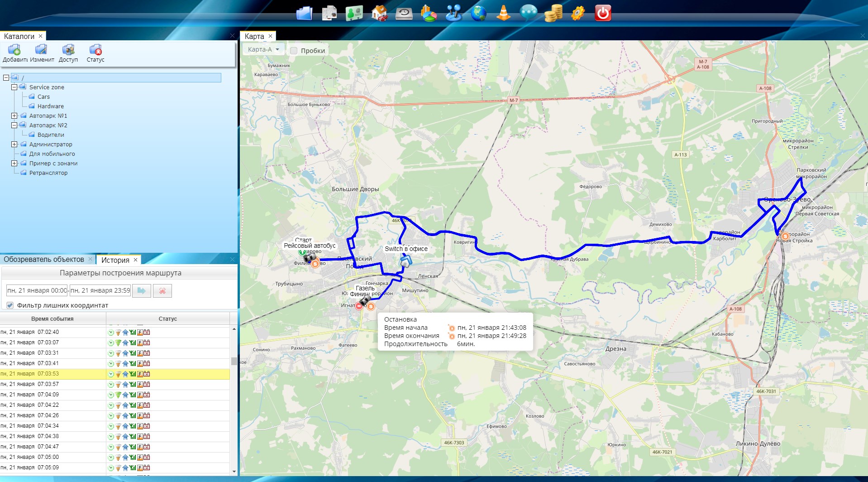
Task: Uncheck Фильтр лишних координтат checkbox
Action: (x=10, y=305)
